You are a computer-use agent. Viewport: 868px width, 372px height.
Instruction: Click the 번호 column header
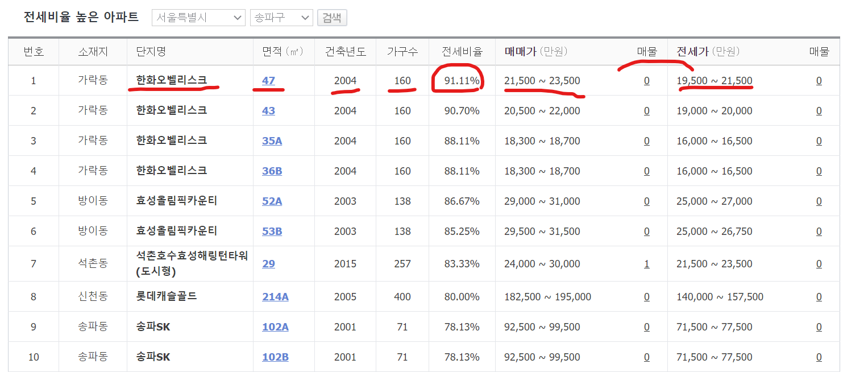point(34,52)
